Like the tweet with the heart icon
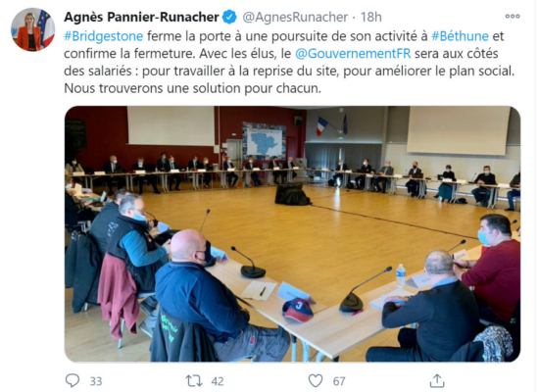The image size is (539, 392). point(316,380)
